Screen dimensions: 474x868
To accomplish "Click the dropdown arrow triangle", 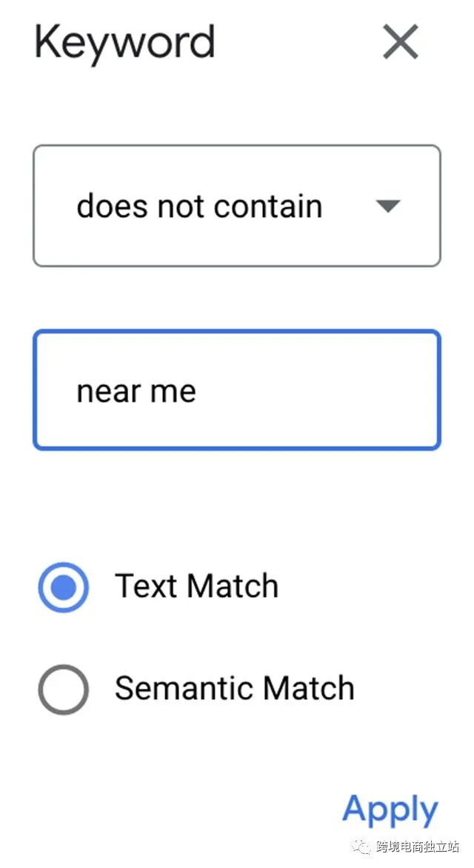I will click(x=388, y=206).
